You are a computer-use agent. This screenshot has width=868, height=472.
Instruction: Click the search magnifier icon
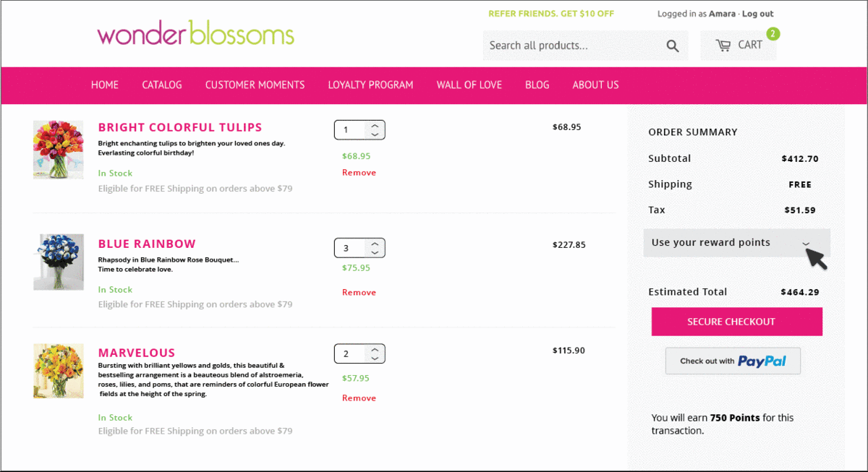click(x=673, y=46)
